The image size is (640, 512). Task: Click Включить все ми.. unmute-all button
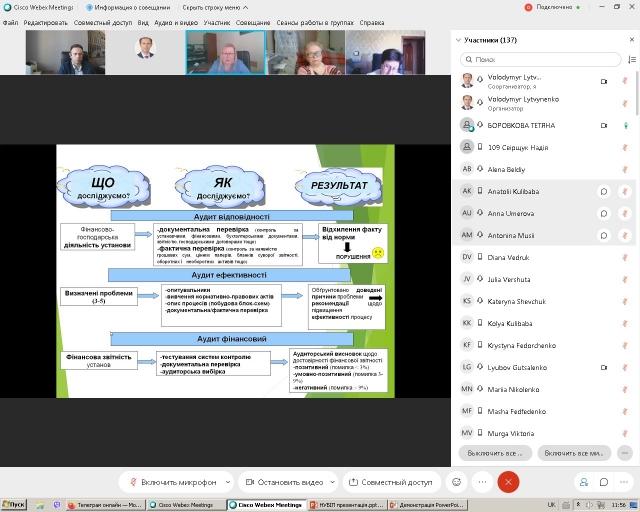(x=574, y=453)
